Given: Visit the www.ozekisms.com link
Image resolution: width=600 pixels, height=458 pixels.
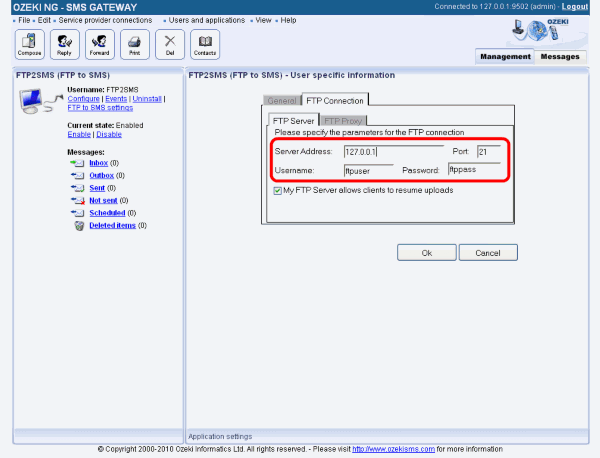Looking at the screenshot, I should 393,449.
